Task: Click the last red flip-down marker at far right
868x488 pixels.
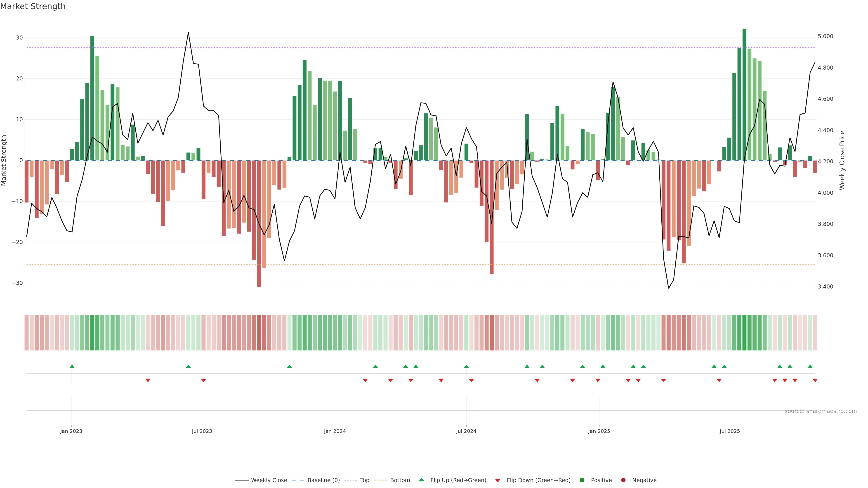Action: pyautogui.click(x=815, y=380)
